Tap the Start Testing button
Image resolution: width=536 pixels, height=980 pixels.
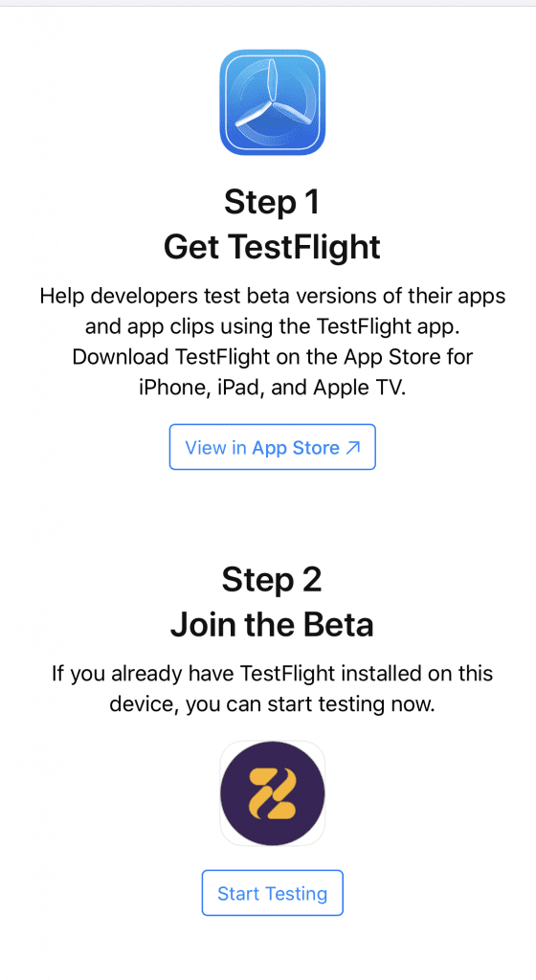tap(273, 893)
